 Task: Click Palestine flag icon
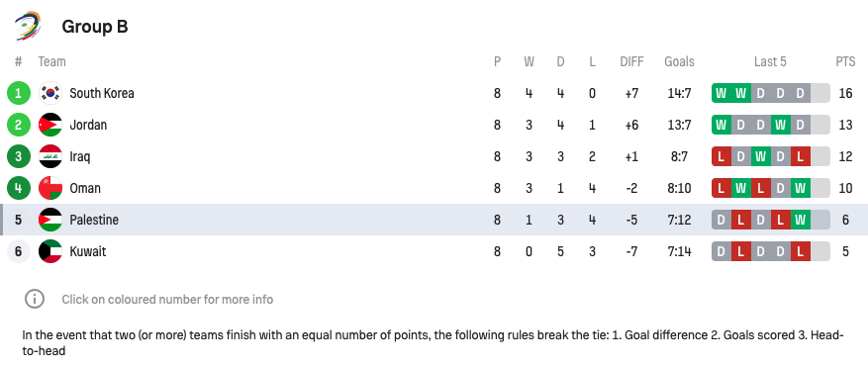click(x=50, y=220)
